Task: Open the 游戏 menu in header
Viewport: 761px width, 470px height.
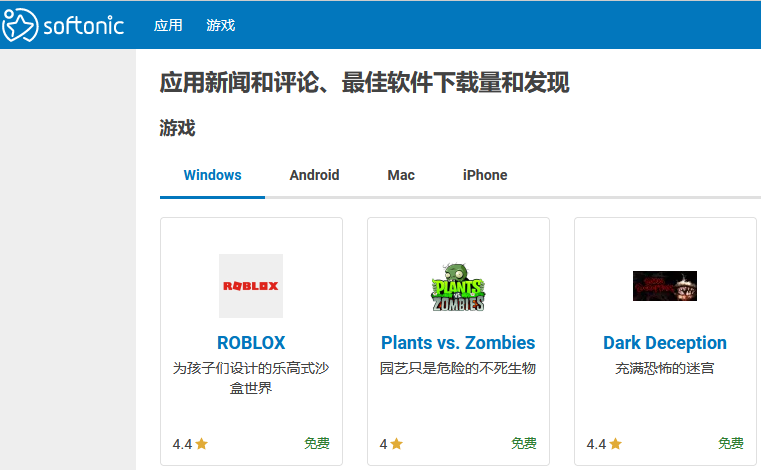Action: point(220,25)
